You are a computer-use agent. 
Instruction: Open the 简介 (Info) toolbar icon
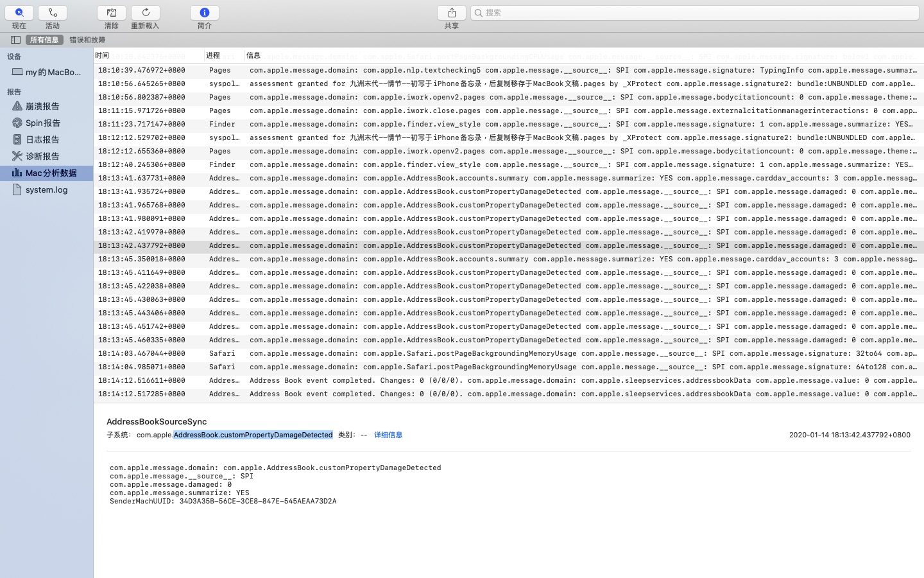(x=205, y=12)
